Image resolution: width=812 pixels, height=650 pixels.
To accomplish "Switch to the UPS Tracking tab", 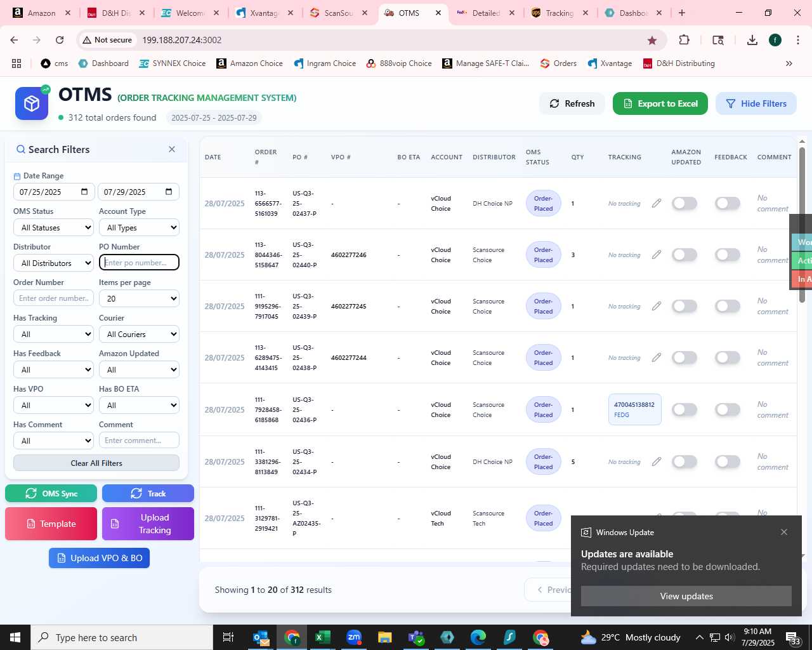I will click(x=560, y=13).
